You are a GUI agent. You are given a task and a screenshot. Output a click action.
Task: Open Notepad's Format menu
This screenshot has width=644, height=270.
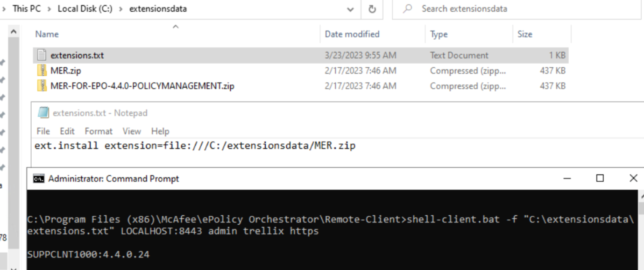[98, 131]
